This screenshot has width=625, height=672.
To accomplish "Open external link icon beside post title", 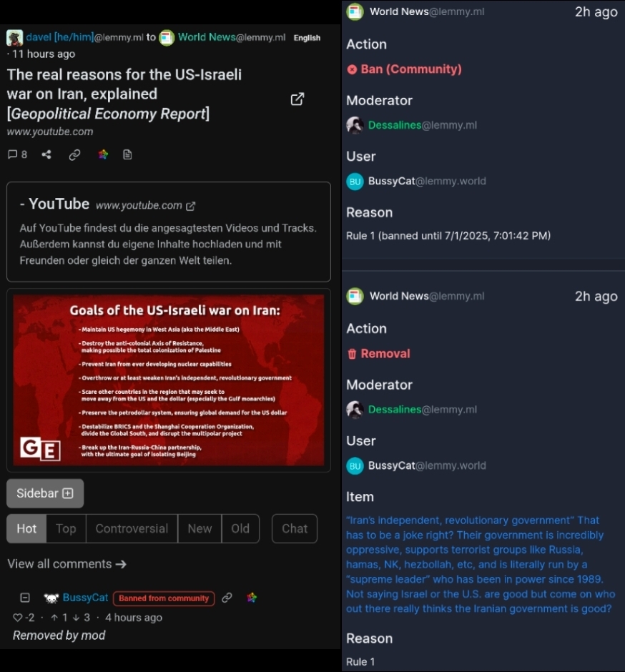I will click(x=297, y=99).
